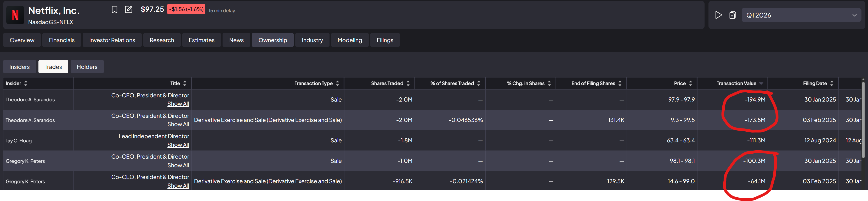Switch to the Financials tab
The image size is (868, 201).
click(62, 40)
